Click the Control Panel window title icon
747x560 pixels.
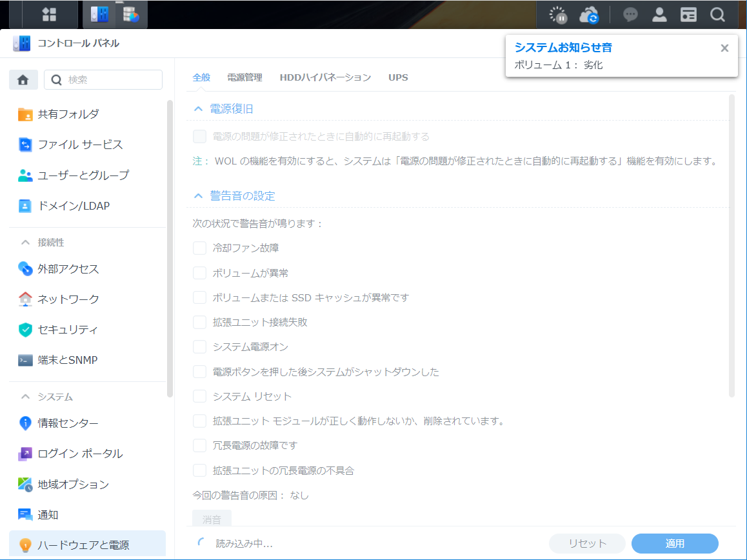click(22, 43)
